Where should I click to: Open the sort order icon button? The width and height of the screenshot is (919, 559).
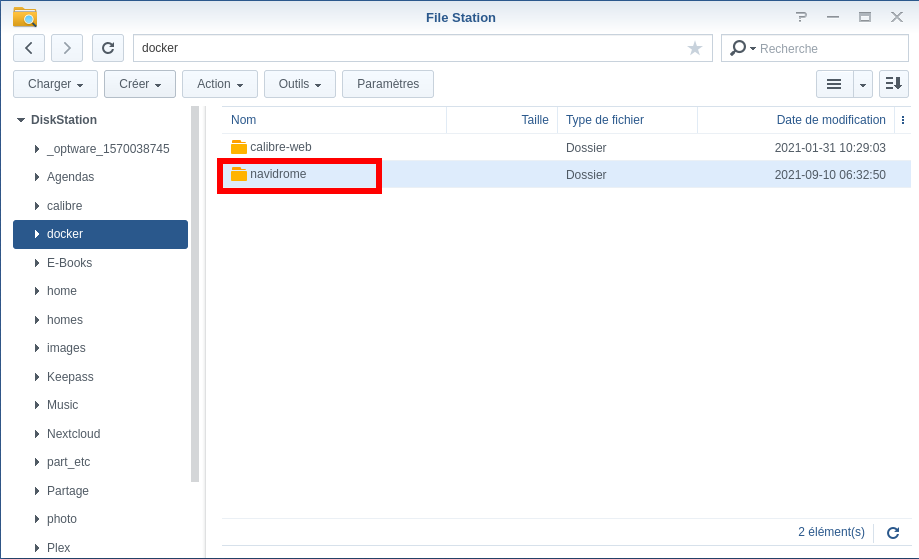[x=893, y=84]
